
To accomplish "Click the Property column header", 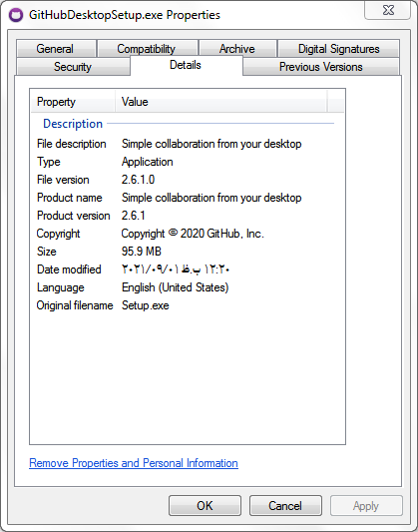I will [73, 102].
